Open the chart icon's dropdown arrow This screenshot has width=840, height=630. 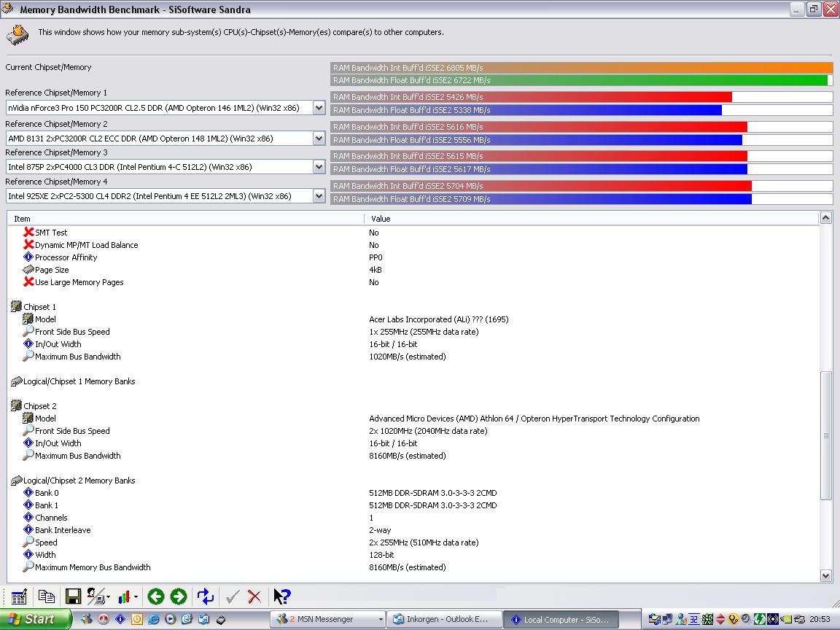point(136,596)
